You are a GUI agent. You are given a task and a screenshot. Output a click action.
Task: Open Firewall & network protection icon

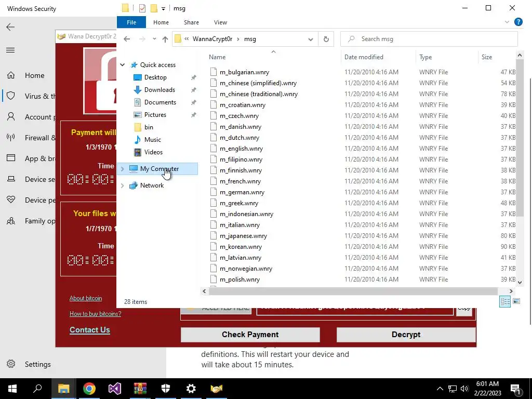click(x=11, y=137)
